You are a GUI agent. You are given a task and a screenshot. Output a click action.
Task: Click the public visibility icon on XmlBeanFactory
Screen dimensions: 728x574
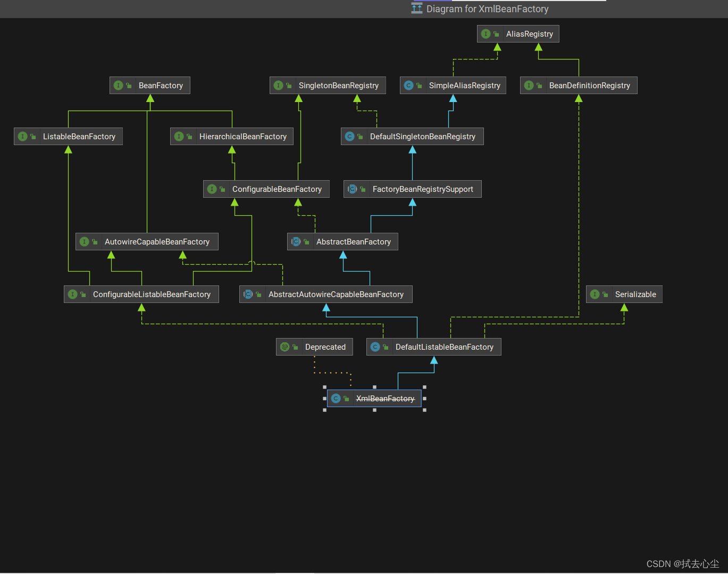[346, 399]
